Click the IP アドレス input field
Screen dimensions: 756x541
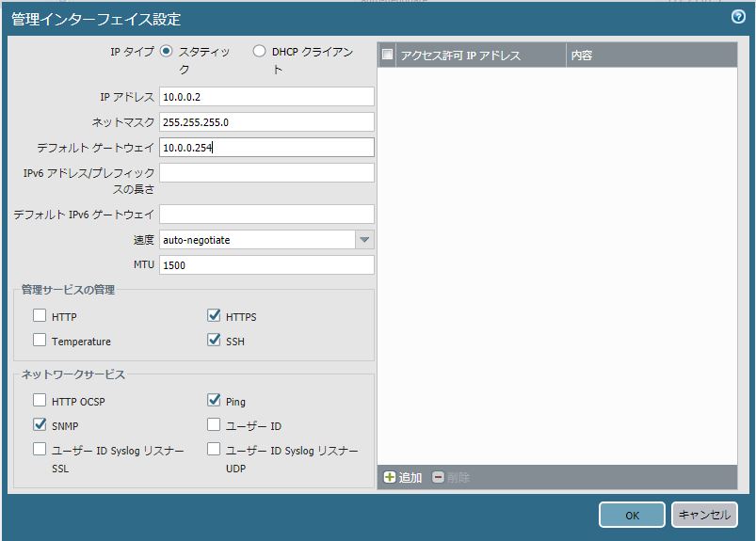[267, 97]
